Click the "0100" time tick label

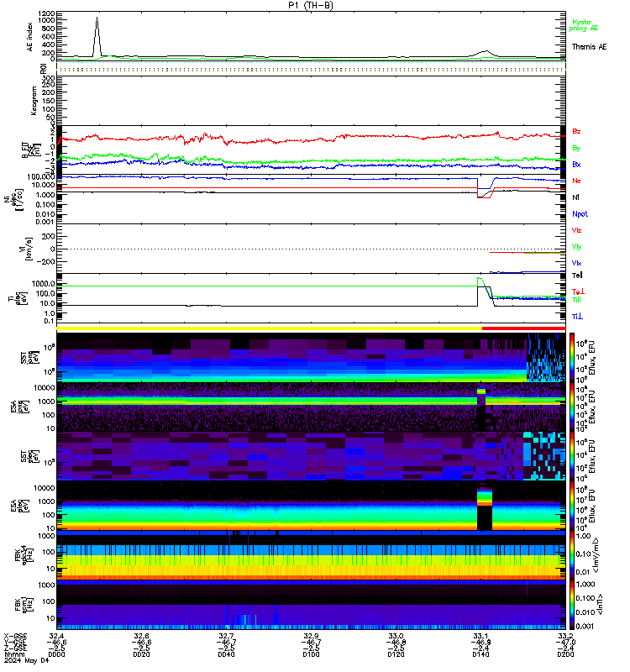click(311, 654)
